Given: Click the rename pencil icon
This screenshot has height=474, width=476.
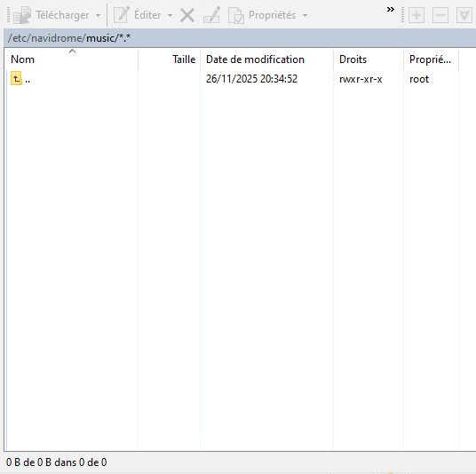Looking at the screenshot, I should pos(211,15).
